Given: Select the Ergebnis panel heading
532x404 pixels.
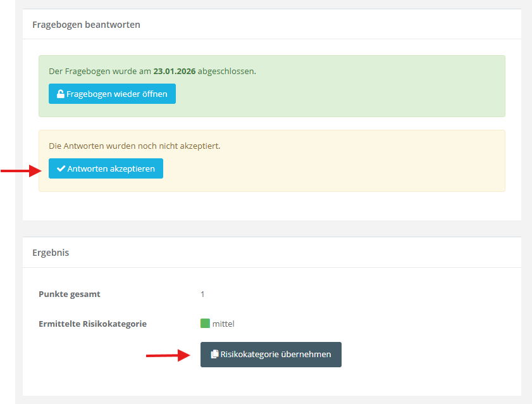Looking at the screenshot, I should pyautogui.click(x=51, y=252).
